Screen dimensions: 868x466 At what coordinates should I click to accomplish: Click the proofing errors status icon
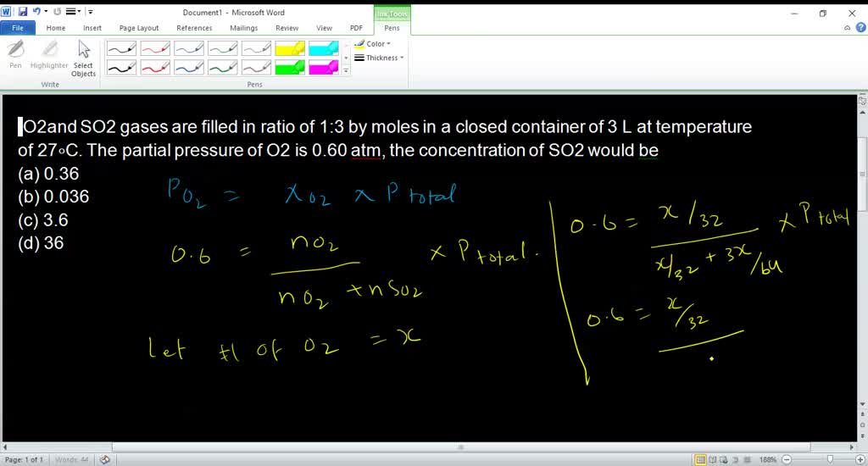(104, 459)
